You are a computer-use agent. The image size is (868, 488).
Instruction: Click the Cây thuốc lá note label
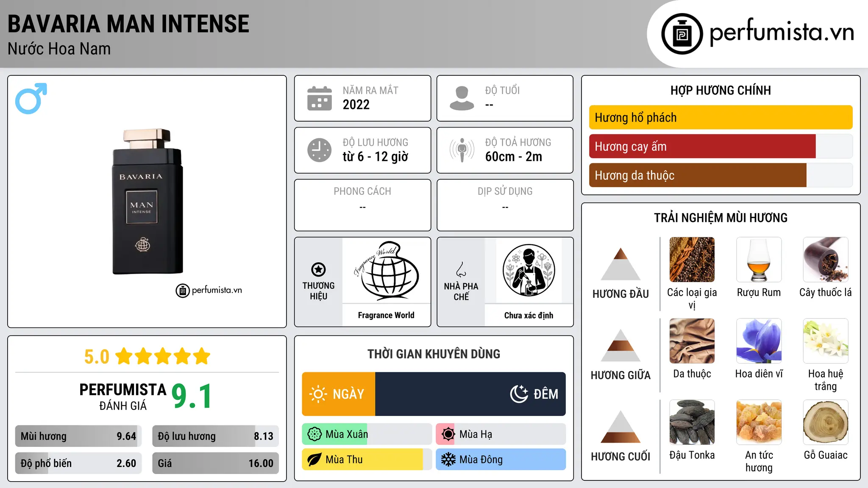tap(826, 292)
